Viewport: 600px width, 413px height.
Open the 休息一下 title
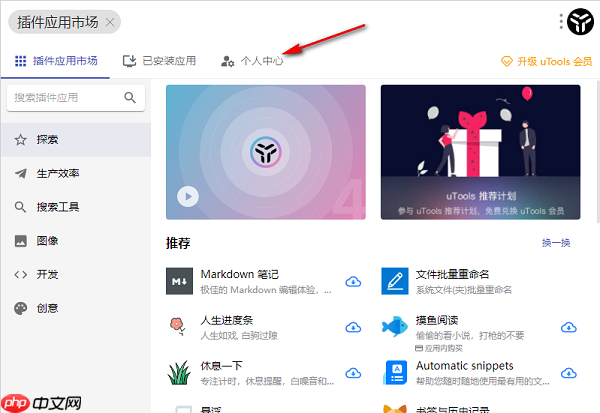tap(221, 366)
